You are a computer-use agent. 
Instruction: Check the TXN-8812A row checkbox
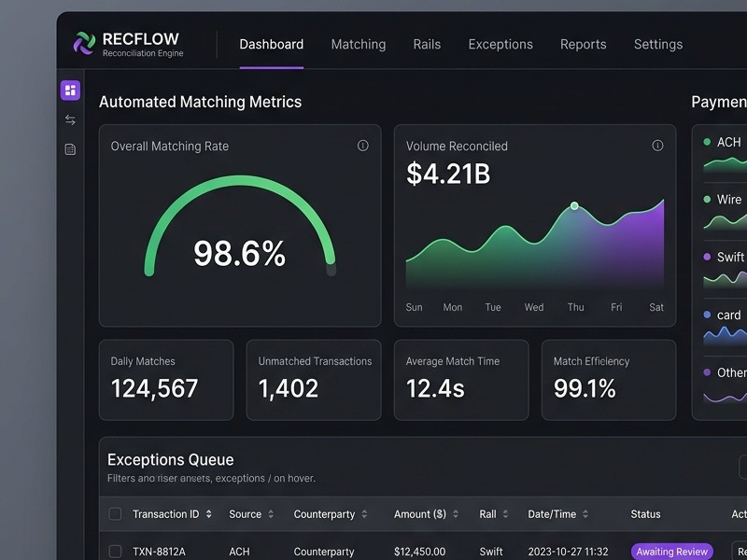115,552
